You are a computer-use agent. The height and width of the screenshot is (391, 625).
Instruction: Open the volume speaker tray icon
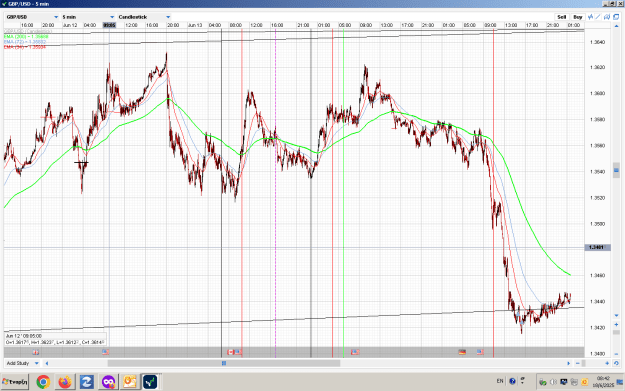pos(553,382)
